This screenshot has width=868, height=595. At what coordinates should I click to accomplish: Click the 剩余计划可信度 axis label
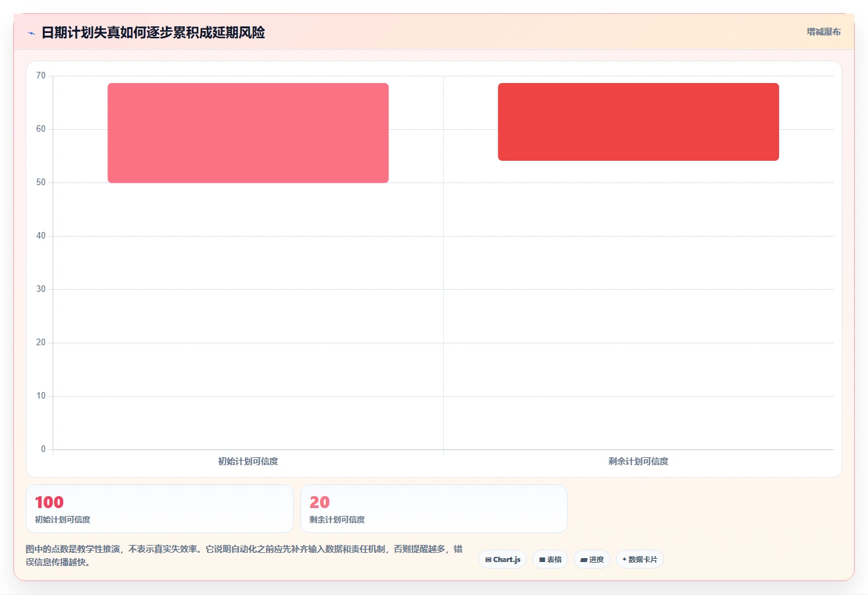click(x=638, y=461)
